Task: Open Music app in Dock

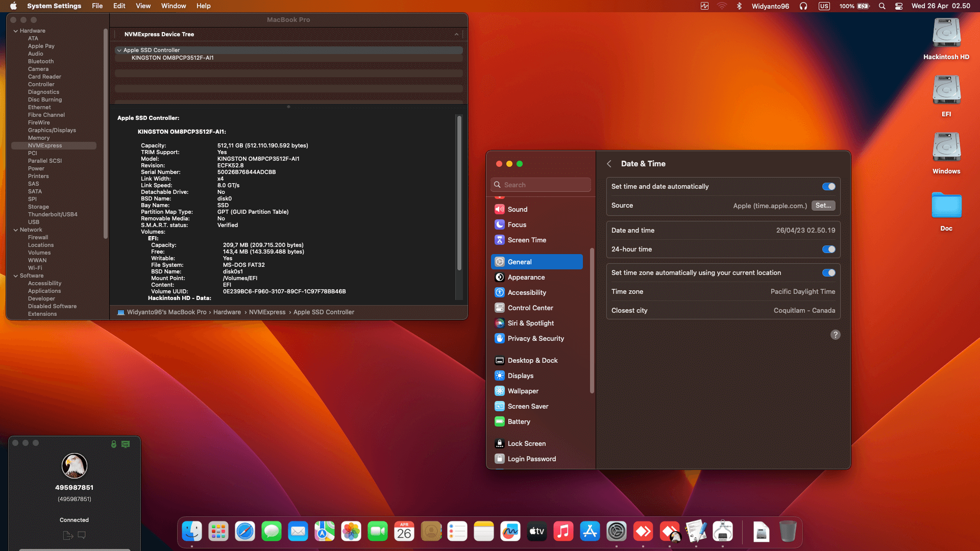Action: pos(563,532)
